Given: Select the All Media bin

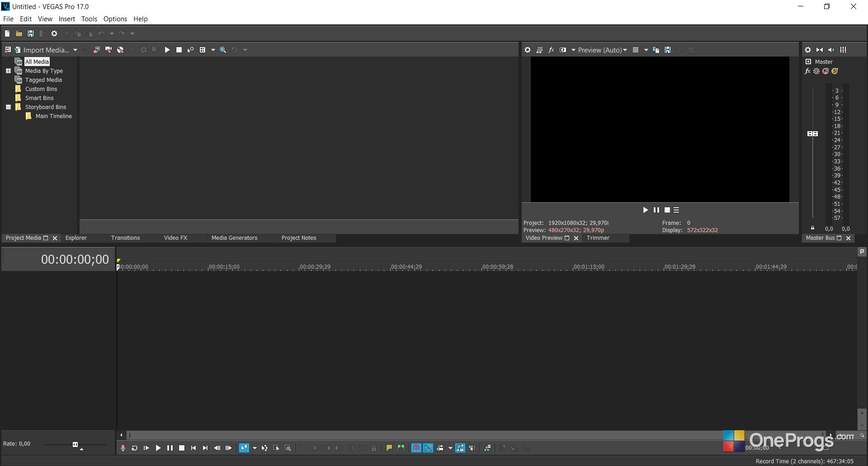Looking at the screenshot, I should tap(37, 62).
